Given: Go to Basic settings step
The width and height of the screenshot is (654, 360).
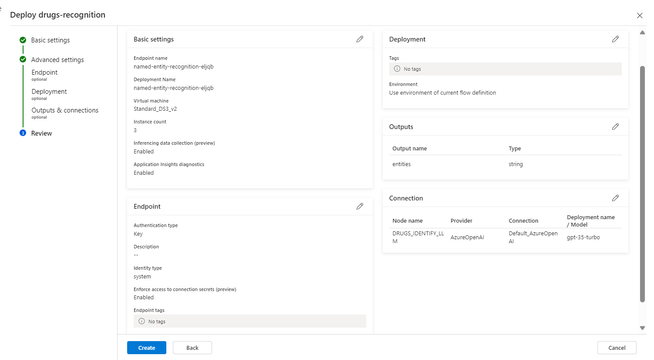Looking at the screenshot, I should pyautogui.click(x=50, y=40).
